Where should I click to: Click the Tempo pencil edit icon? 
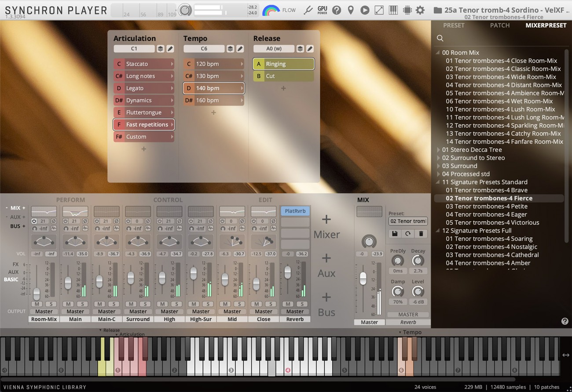click(240, 49)
